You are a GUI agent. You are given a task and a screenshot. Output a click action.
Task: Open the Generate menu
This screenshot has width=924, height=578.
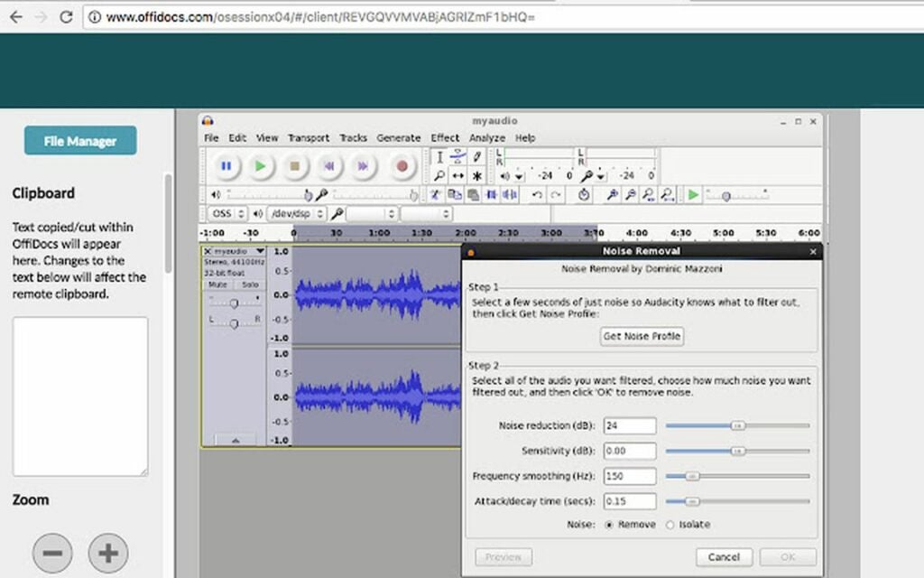(399, 137)
